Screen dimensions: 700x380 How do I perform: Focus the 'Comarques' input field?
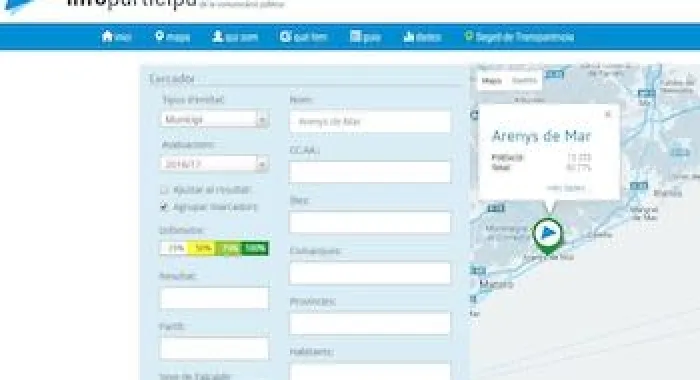coord(370,273)
